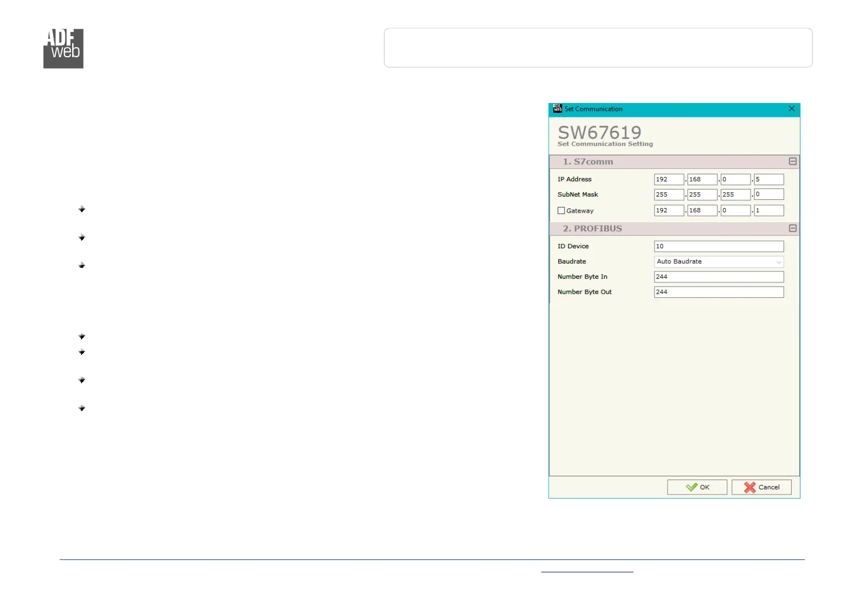The width and height of the screenshot is (868, 613).
Task: Click the Cancel button
Action: click(761, 487)
